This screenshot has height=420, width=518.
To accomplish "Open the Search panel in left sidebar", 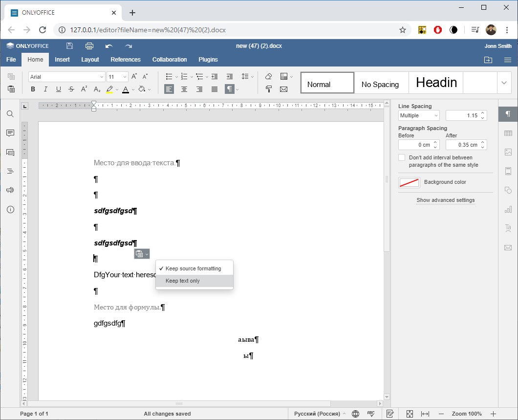I will pos(10,113).
